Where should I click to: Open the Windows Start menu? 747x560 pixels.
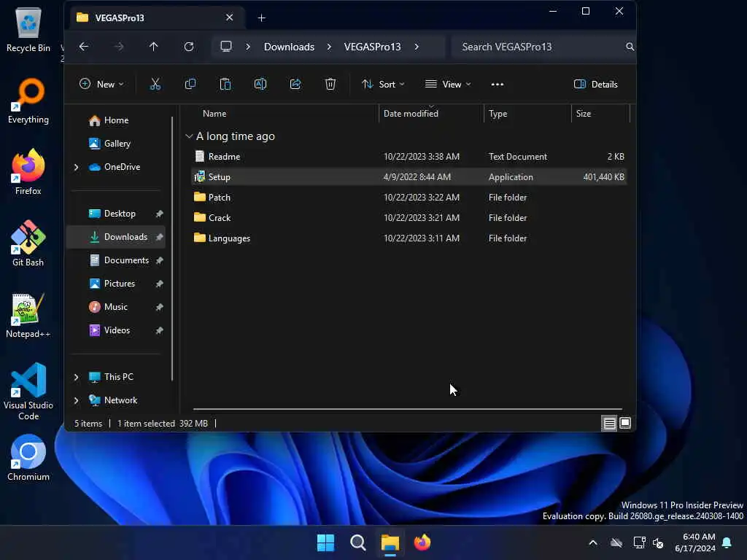pos(326,542)
